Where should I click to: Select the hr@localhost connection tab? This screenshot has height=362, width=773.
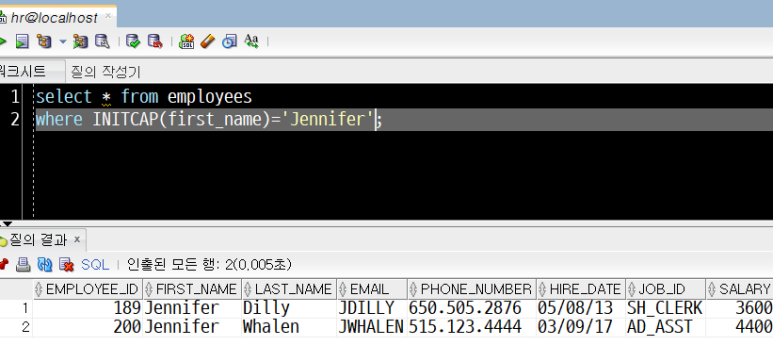coord(54,18)
